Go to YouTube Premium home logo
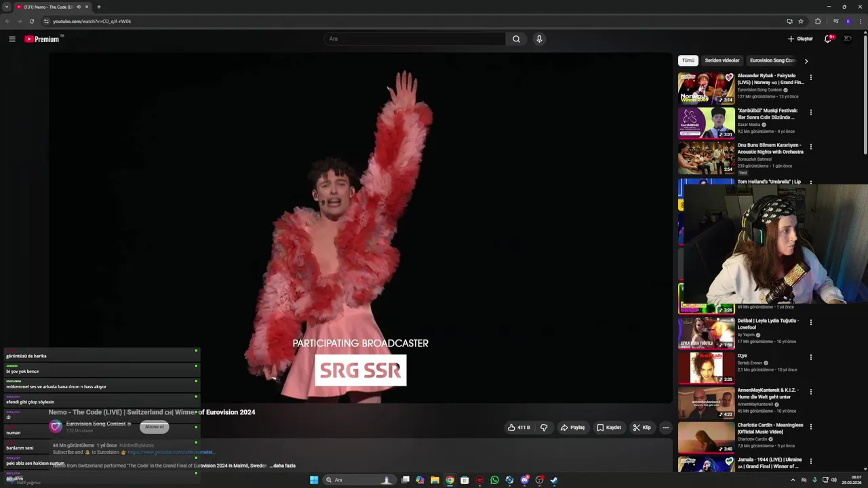The image size is (868, 488). pos(43,39)
